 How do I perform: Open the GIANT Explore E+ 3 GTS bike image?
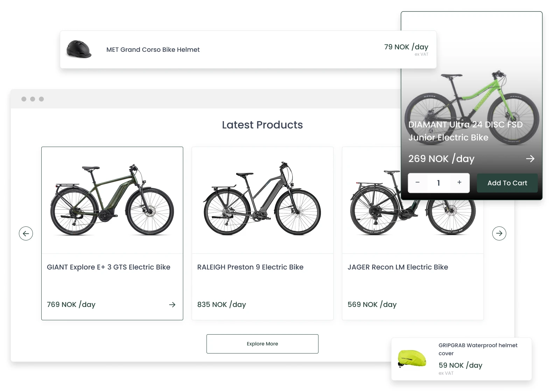tap(112, 200)
